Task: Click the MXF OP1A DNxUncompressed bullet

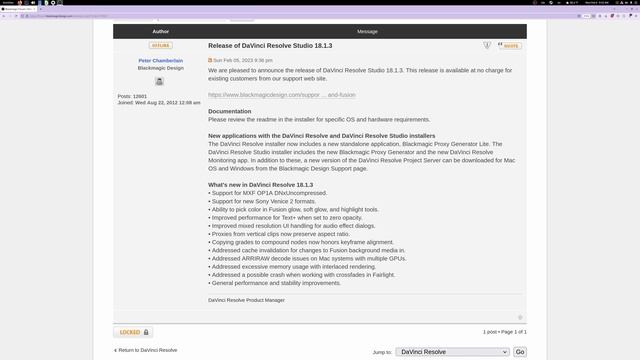Action: 267,193
